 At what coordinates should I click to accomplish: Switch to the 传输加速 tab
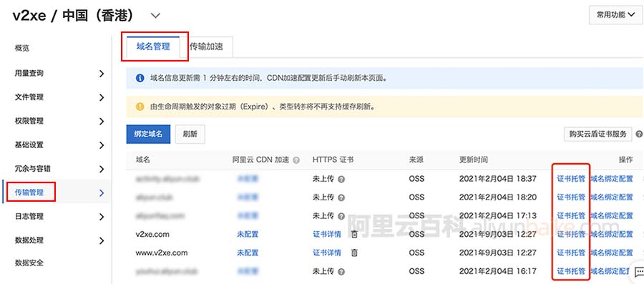(207, 46)
